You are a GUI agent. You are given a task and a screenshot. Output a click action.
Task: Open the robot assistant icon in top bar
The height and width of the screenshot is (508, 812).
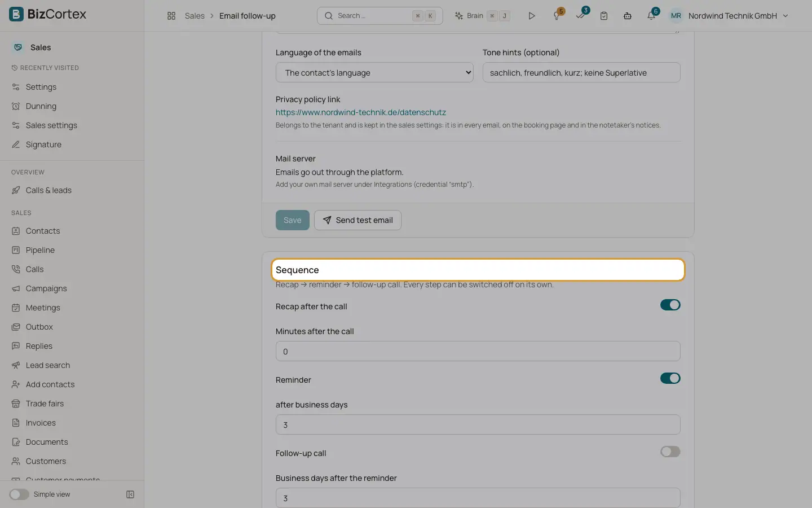click(x=628, y=16)
